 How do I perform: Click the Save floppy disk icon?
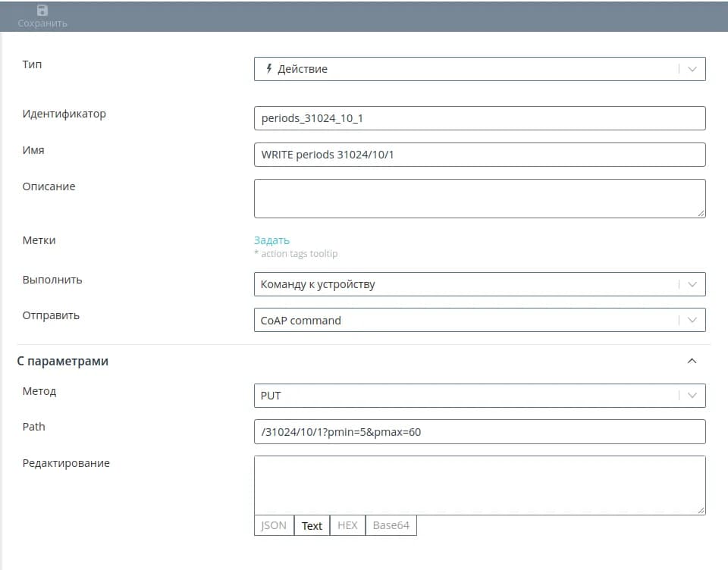(x=42, y=10)
